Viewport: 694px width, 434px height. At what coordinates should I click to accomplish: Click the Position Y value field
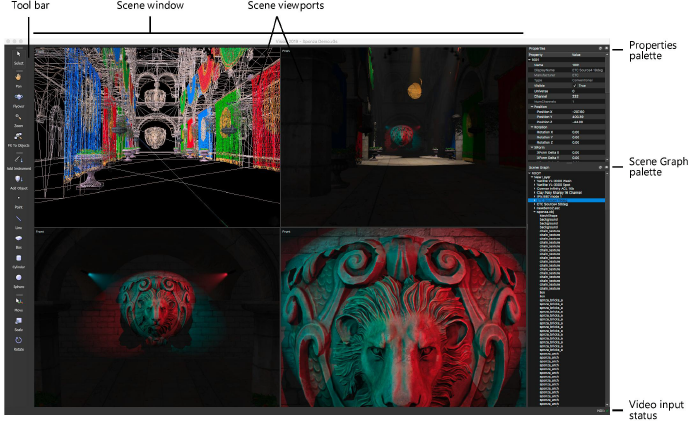pyautogui.click(x=588, y=117)
